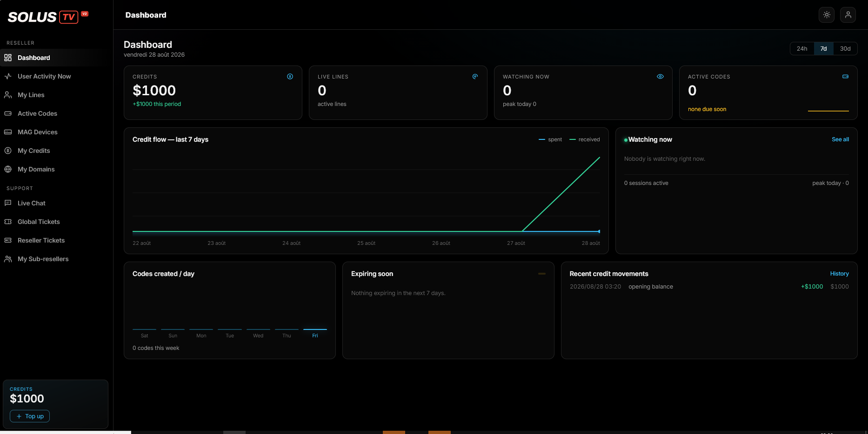The height and width of the screenshot is (434, 868).
Task: Toggle the received series legend
Action: click(x=585, y=139)
